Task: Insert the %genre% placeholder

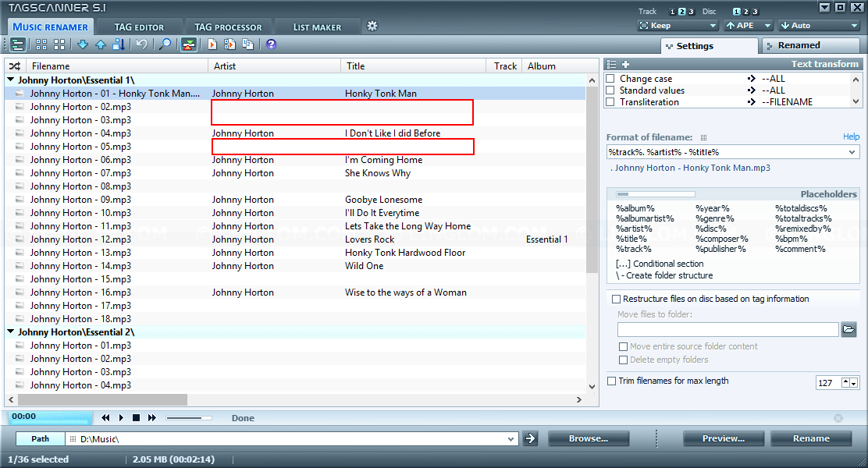Action: [x=715, y=218]
